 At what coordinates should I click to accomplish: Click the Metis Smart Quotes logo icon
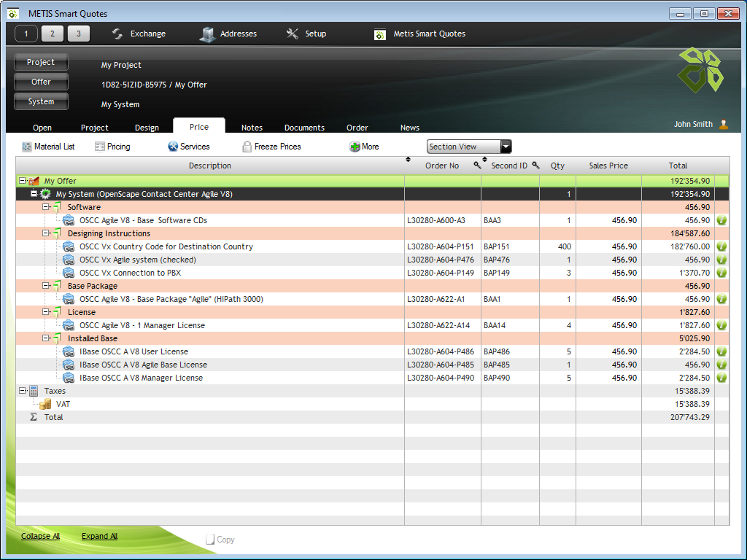(379, 34)
